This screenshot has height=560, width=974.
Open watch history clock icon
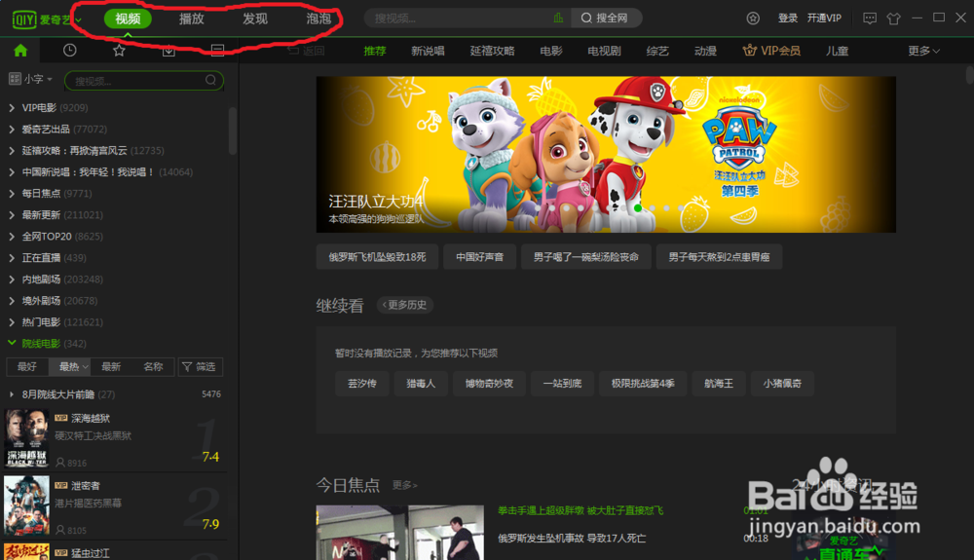69,51
